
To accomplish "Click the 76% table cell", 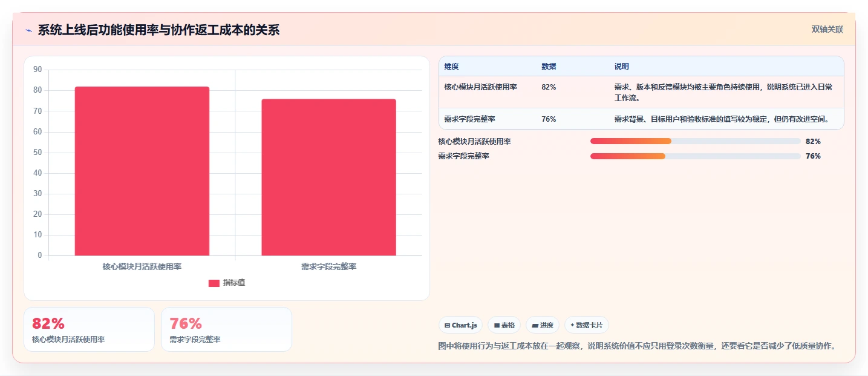I will [x=549, y=119].
